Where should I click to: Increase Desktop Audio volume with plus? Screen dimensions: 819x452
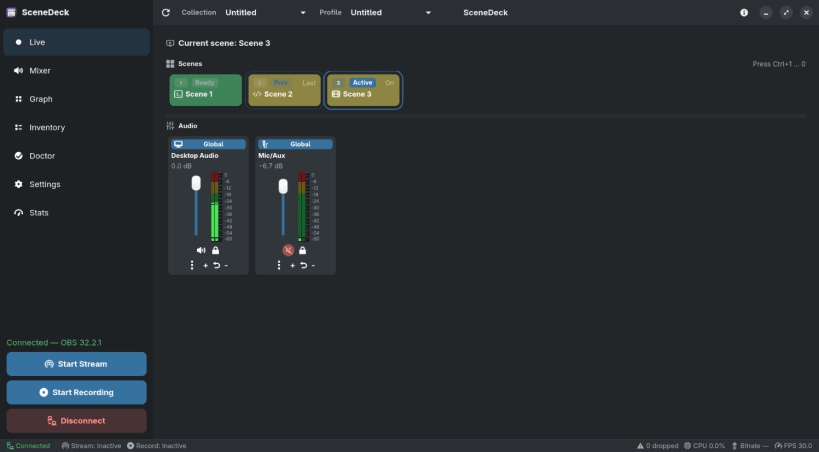coord(205,265)
